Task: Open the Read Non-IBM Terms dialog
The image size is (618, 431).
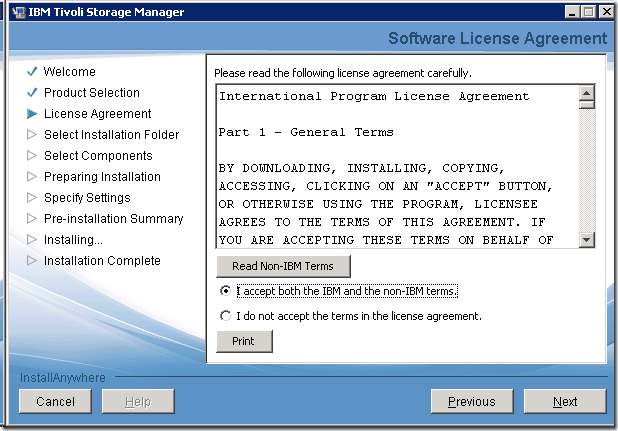Action: [283, 266]
